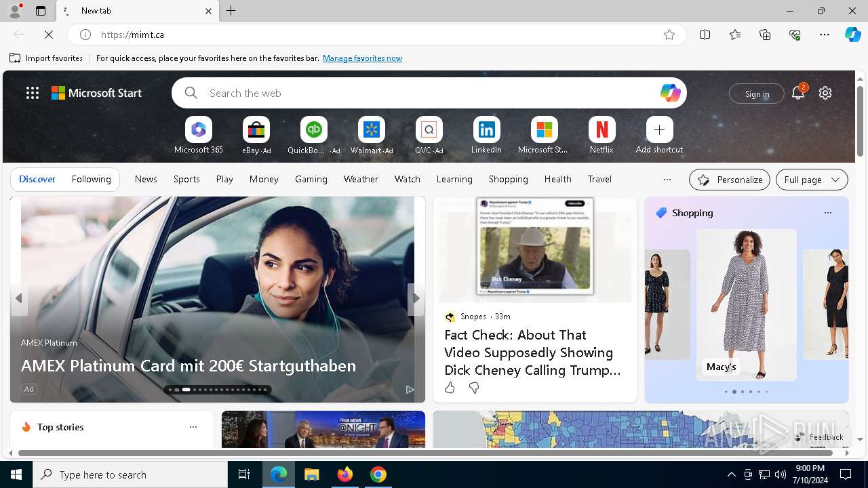The width and height of the screenshot is (868, 488).
Task: Click the Copilot icon in search box
Action: [x=670, y=93]
